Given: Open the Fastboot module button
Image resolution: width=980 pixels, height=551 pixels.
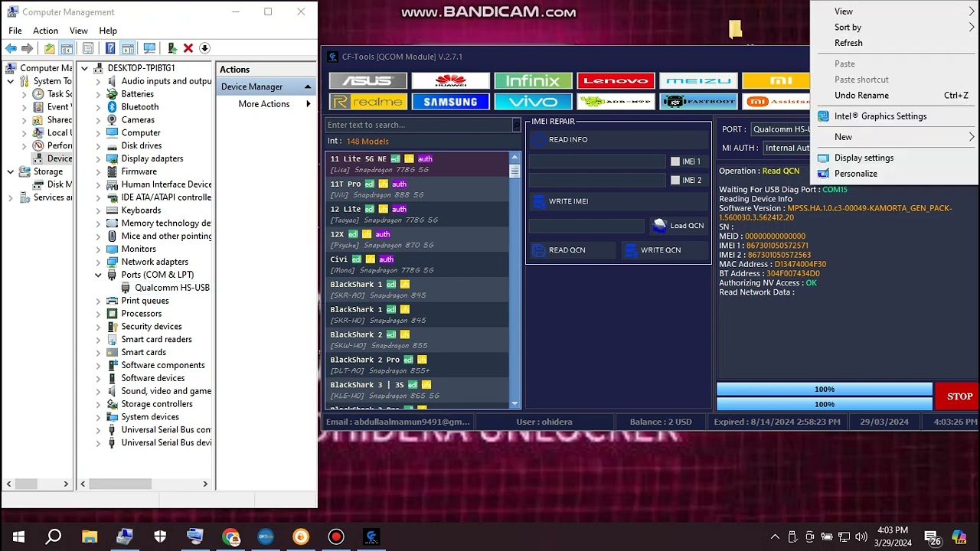Looking at the screenshot, I should (698, 102).
